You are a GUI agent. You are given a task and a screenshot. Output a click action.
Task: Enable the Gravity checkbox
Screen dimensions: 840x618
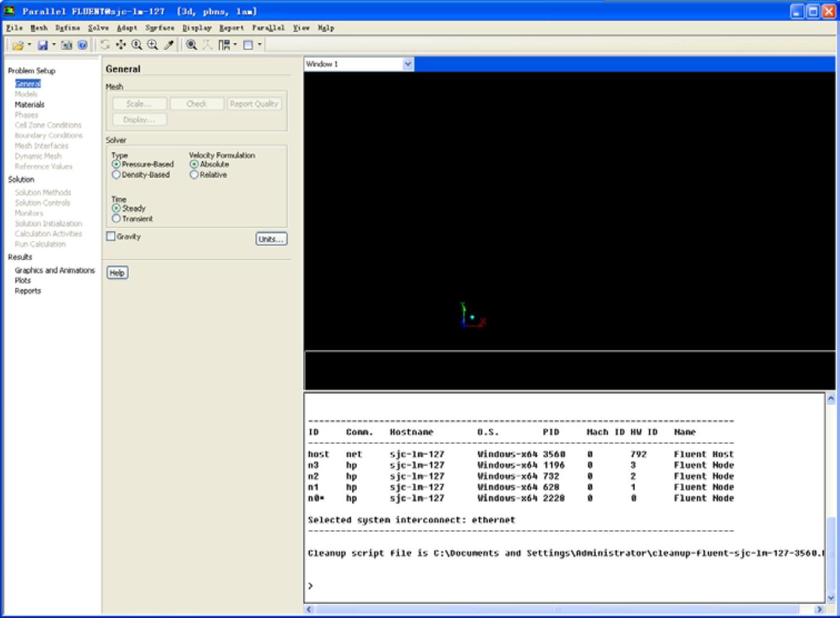tap(111, 236)
